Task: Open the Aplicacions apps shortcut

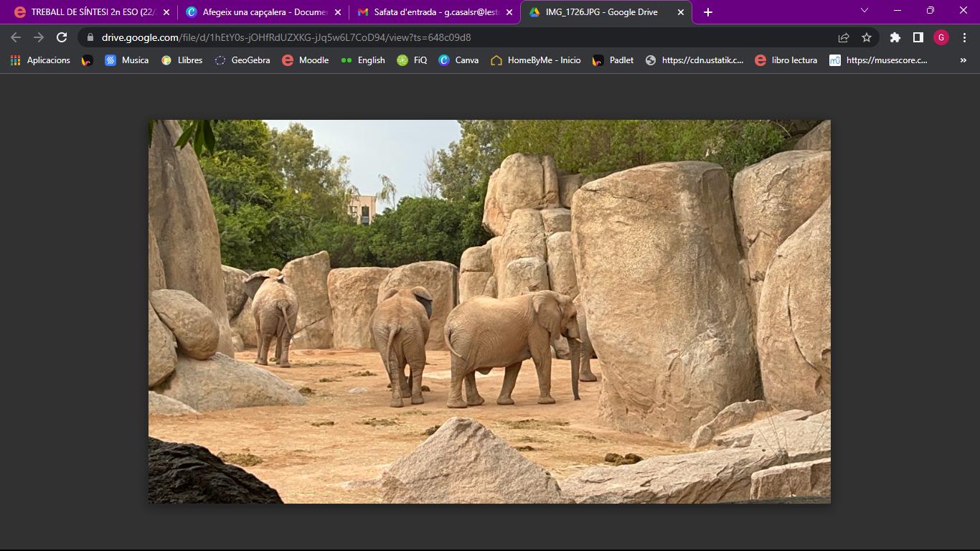Action: pos(40,60)
